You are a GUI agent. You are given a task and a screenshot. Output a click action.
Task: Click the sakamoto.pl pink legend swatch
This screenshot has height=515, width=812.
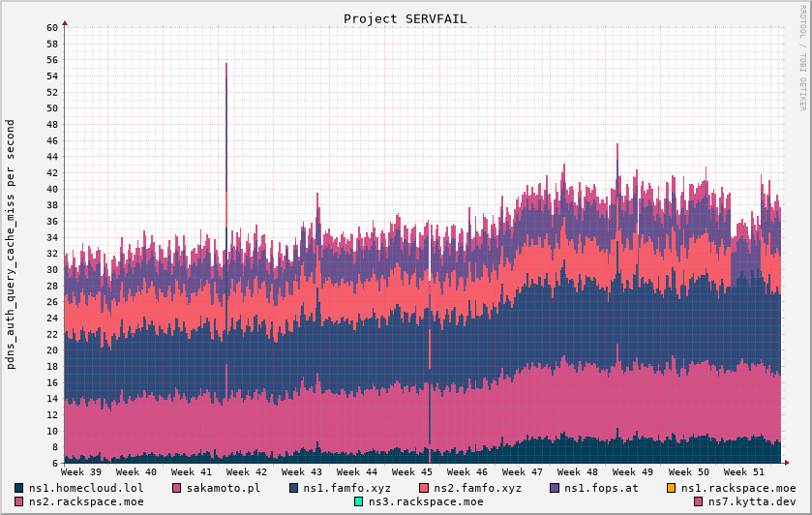click(177, 488)
